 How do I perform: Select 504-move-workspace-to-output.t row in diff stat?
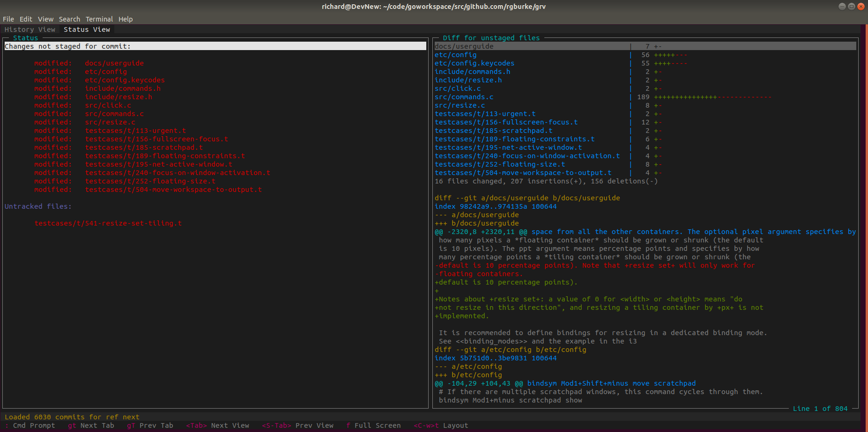tap(549, 173)
